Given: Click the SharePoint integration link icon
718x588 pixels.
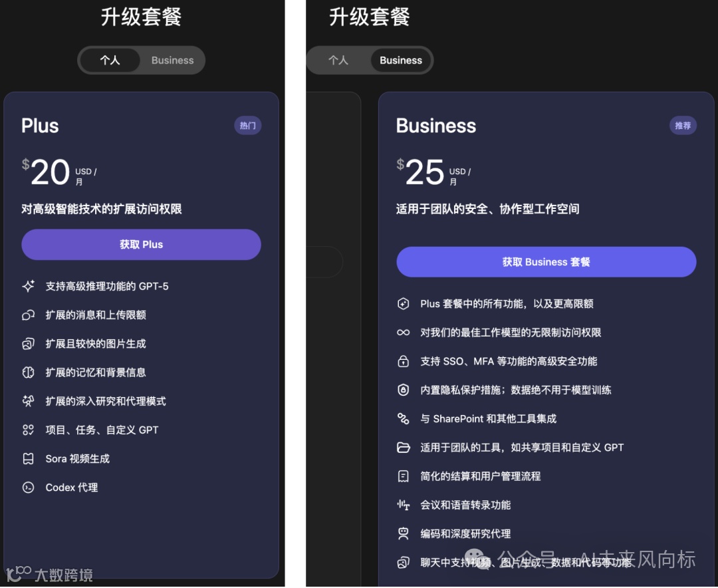Looking at the screenshot, I should [x=404, y=418].
